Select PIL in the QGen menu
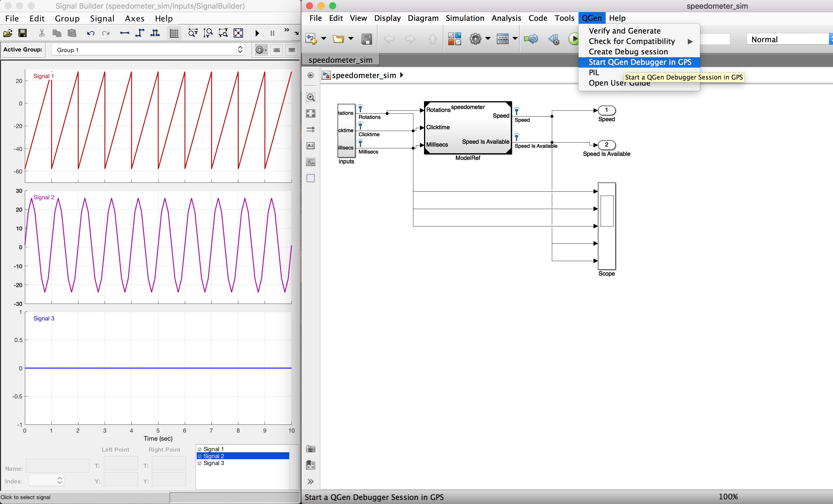Screen dimensions: 833x504 [x=594, y=73]
